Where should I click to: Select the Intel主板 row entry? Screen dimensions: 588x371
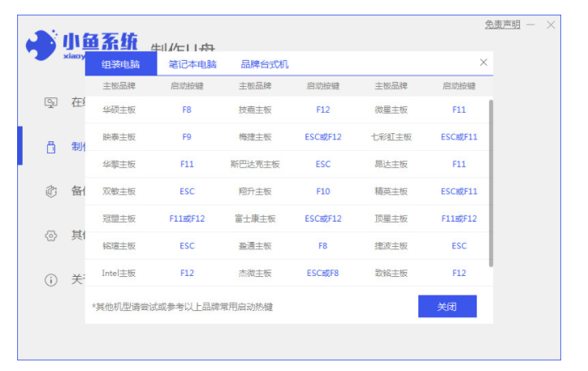pos(119,274)
